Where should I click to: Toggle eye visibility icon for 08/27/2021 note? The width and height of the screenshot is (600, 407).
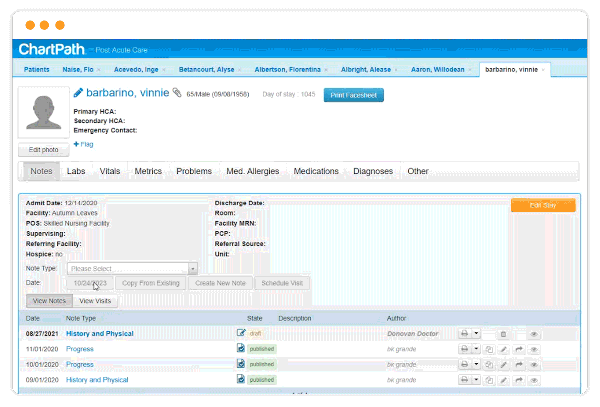[x=534, y=334]
